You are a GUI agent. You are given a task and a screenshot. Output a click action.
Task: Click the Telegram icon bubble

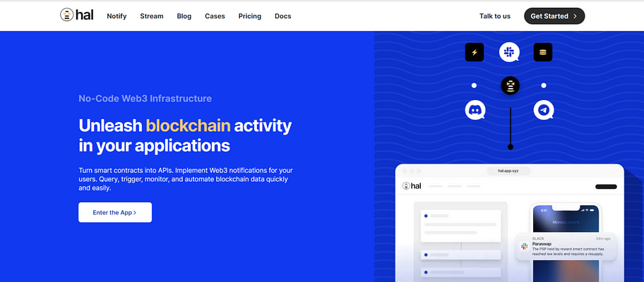click(544, 110)
